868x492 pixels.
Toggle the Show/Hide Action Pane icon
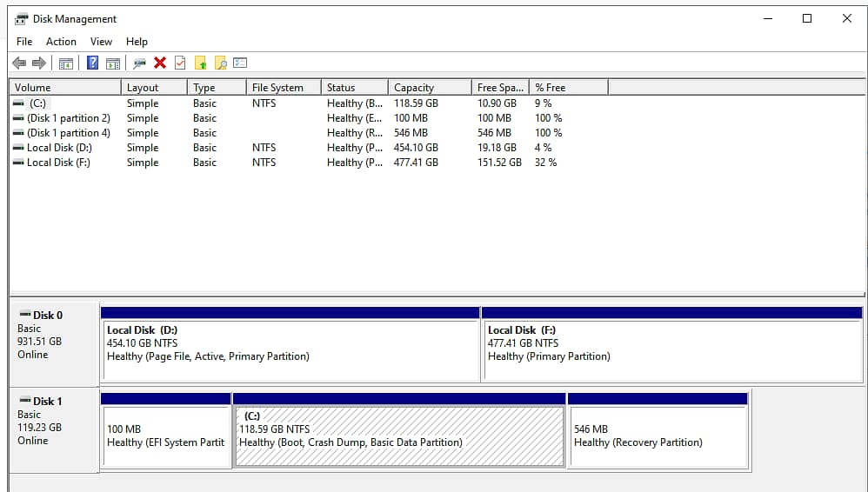113,63
